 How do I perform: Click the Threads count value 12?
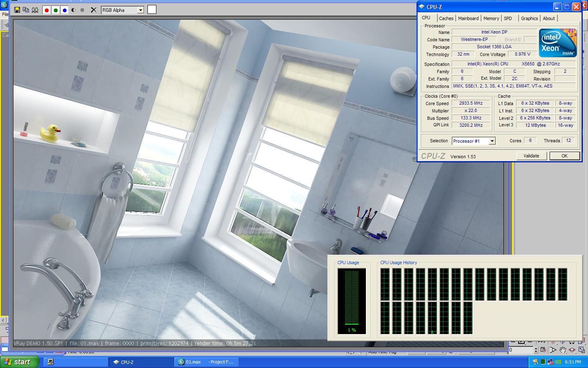568,140
